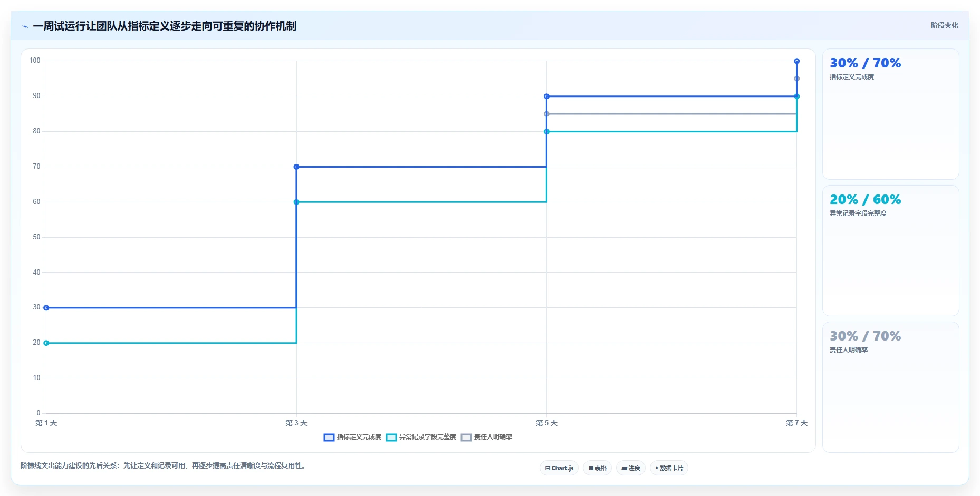Toggle the 责任人明确率 legend swatch
Image resolution: width=980 pixels, height=496 pixels.
tap(466, 437)
